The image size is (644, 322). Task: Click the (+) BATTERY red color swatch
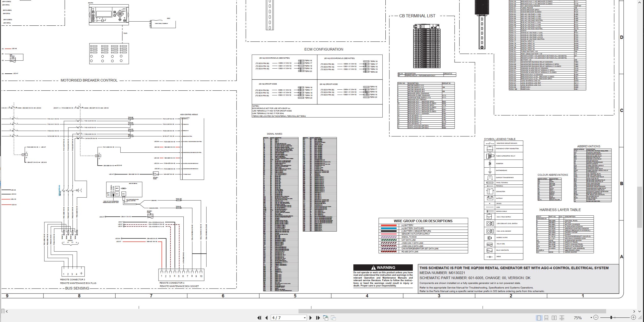point(389,225)
